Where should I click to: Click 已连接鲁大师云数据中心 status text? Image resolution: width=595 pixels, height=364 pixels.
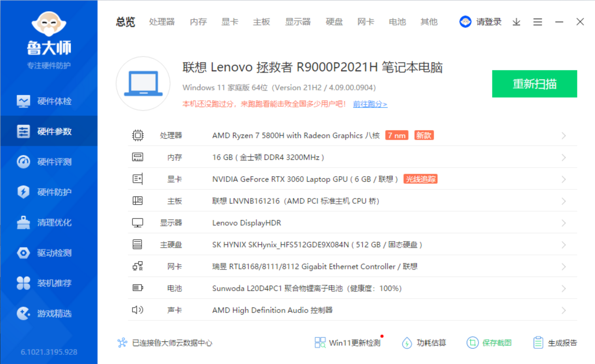tap(172, 343)
